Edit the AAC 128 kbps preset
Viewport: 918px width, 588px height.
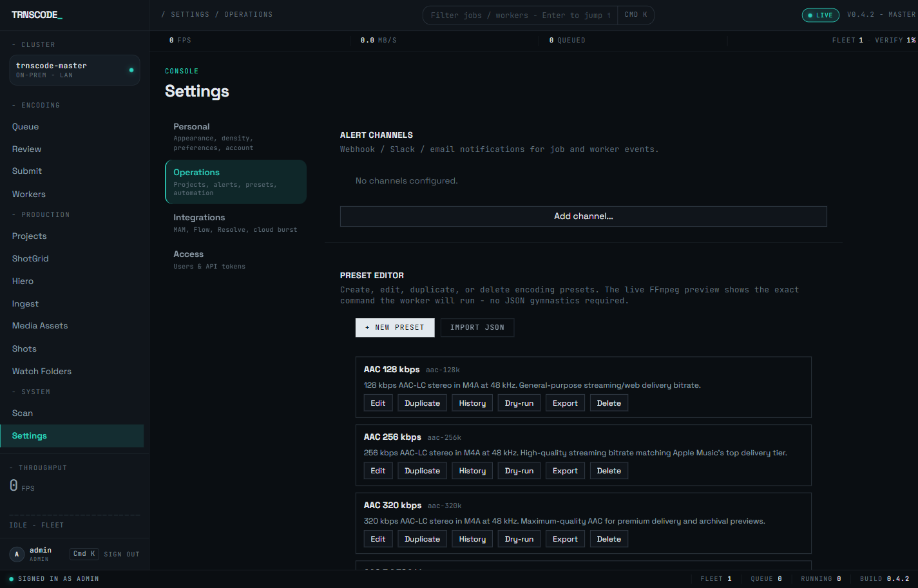(x=378, y=403)
